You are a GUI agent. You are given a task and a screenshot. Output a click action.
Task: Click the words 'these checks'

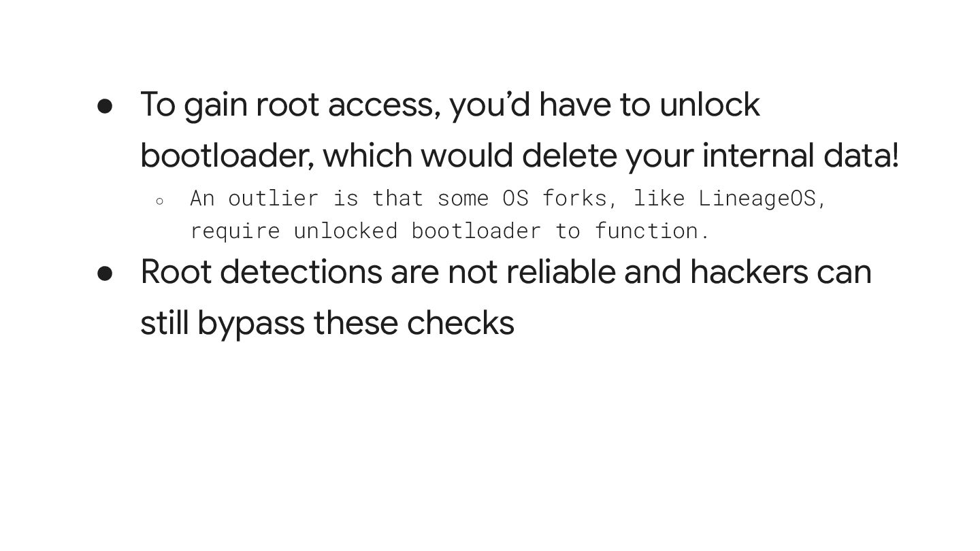[414, 322]
